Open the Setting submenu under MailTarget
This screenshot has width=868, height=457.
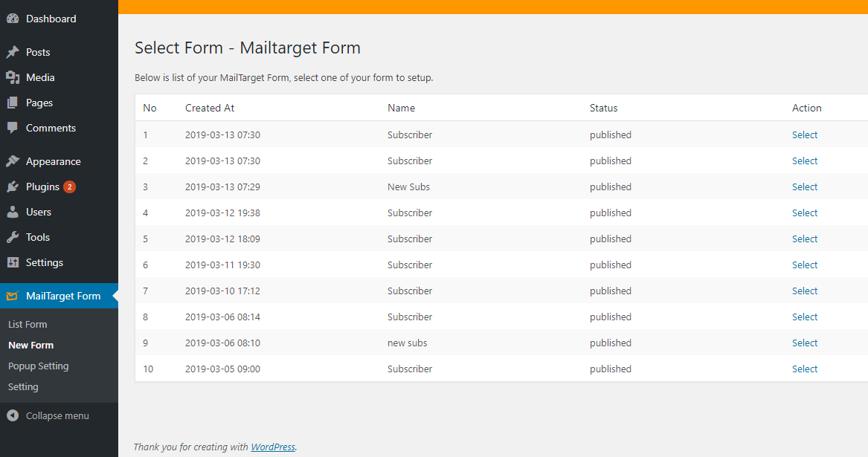coord(23,386)
